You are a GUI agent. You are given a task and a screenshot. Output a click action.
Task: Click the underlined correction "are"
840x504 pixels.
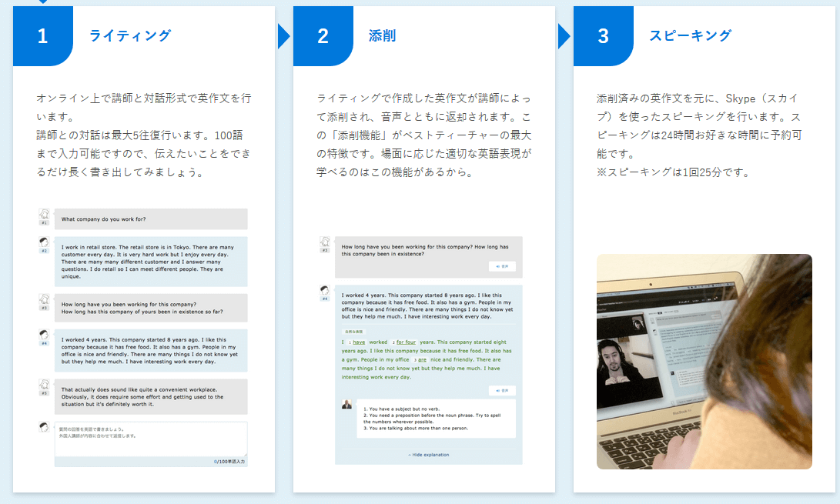(x=422, y=360)
